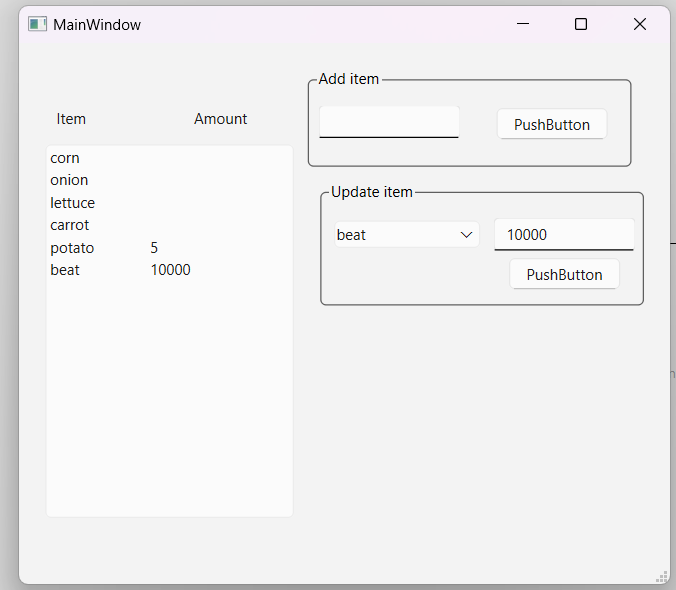The height and width of the screenshot is (590, 676).
Task: Click the amount field showing 10000 in Update item
Action: pos(564,235)
